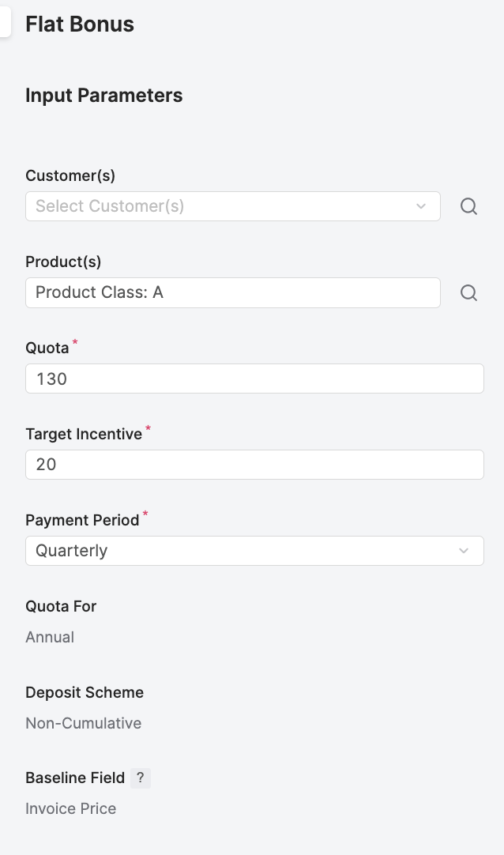Open the Baseline Field help question mark
The image size is (504, 855).
[x=140, y=778]
